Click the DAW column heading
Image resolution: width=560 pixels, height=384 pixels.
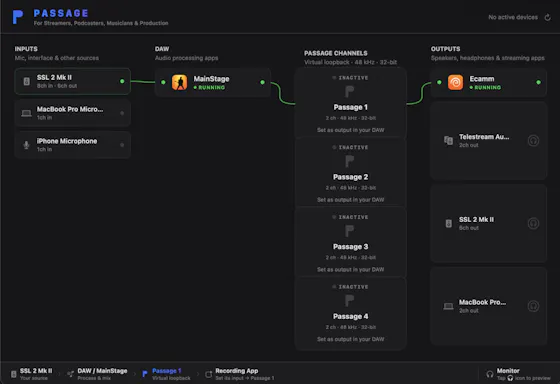(162, 49)
